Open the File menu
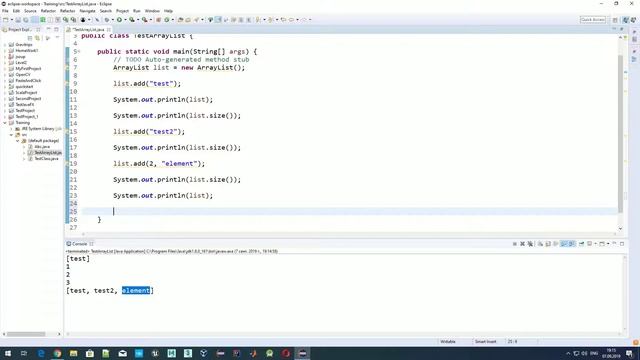This screenshot has height=360, width=640. (x=5, y=11)
